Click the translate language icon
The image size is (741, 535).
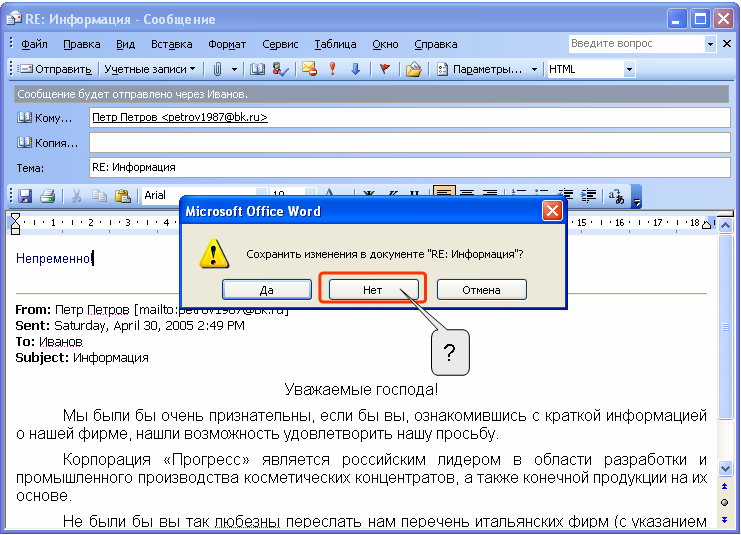click(616, 195)
